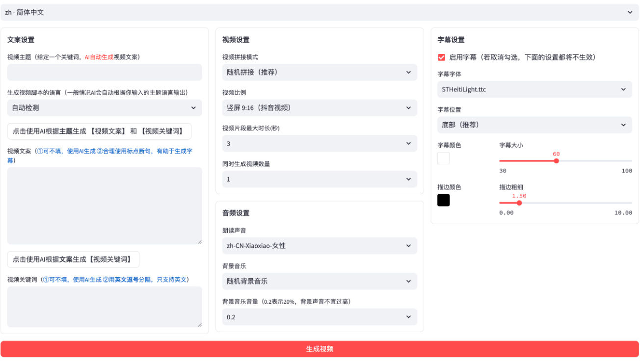Viewport: 643px width, 364px height.
Task: Toggle the 启用字幕 checkbox
Action: pyautogui.click(x=441, y=57)
